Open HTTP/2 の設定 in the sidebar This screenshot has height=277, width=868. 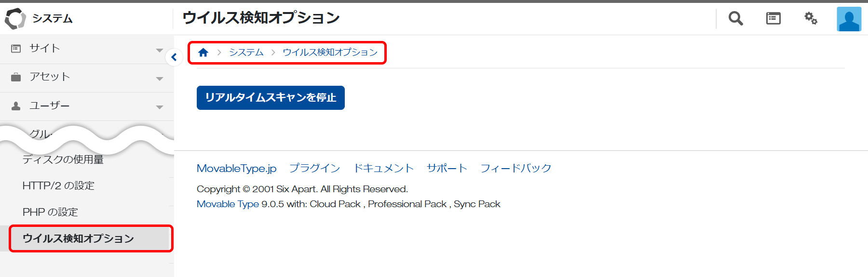[58, 185]
